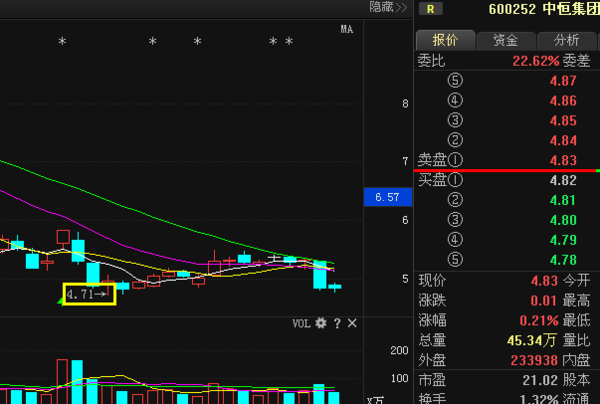The width and height of the screenshot is (600, 404).
Task: Collapse side panel via 隐藏 >> link
Action: [x=388, y=7]
